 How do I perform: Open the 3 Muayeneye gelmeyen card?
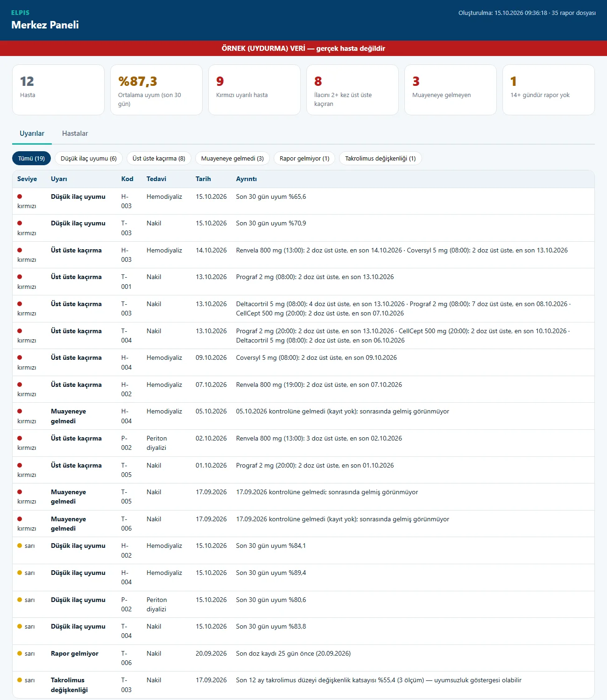click(x=451, y=90)
